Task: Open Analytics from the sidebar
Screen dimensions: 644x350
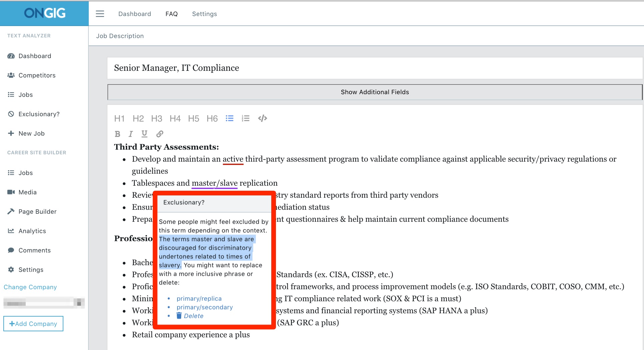Action: [32, 231]
